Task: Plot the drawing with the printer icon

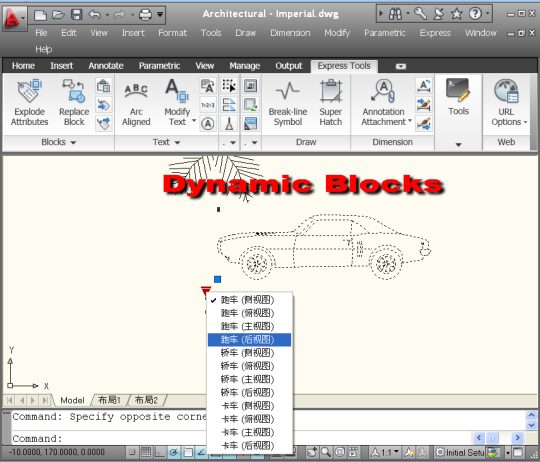Action: pyautogui.click(x=145, y=15)
